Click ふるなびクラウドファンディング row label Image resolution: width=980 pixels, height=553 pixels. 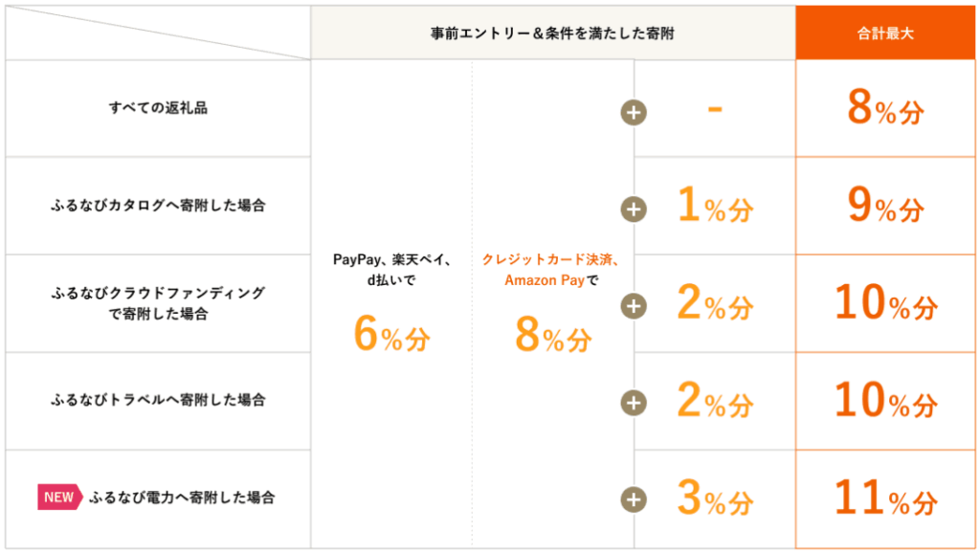pos(158,303)
